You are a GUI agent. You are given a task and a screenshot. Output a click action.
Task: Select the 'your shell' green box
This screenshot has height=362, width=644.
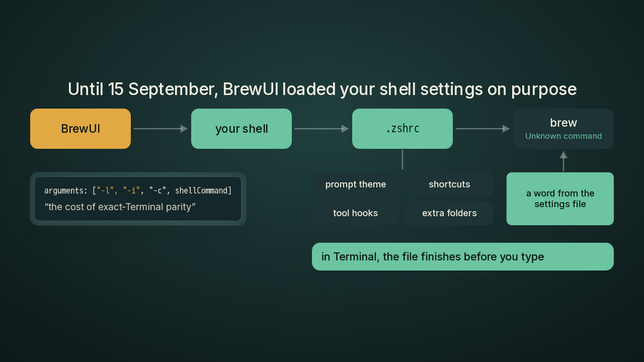242,129
